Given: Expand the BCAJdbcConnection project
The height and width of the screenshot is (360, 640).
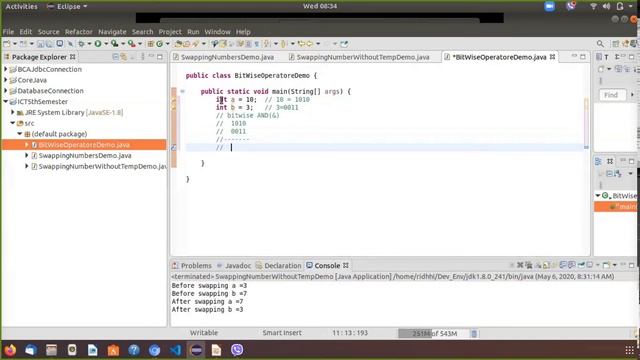Looking at the screenshot, I should click(6, 69).
